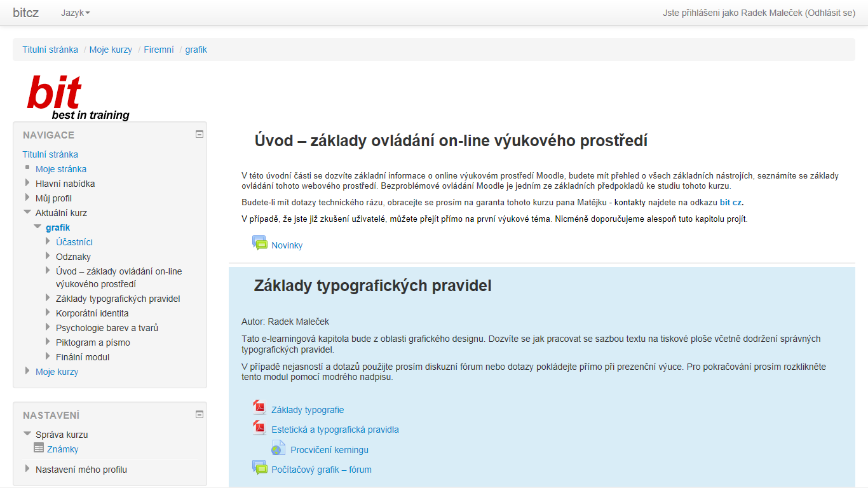The width and height of the screenshot is (868, 488).
Task: Select Korporátní identita tree item
Action: 92,313
